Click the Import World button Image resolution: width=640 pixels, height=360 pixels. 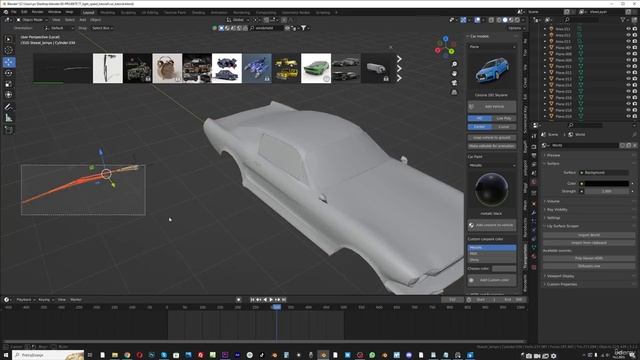click(x=589, y=235)
